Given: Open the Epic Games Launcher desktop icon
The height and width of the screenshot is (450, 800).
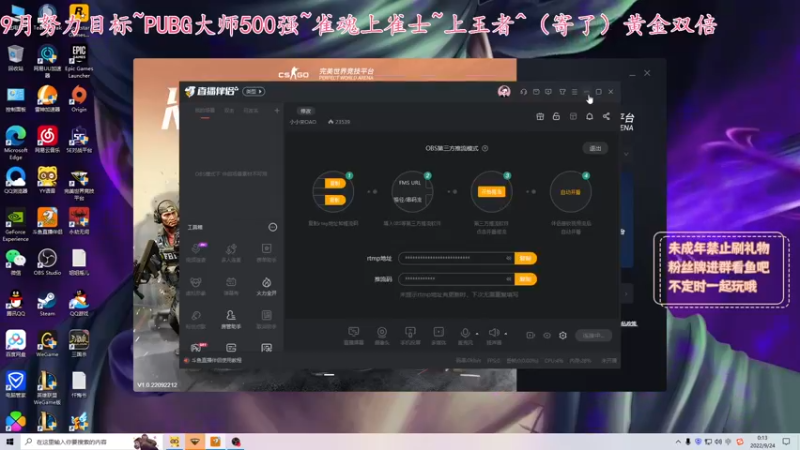Looking at the screenshot, I should point(79,61).
